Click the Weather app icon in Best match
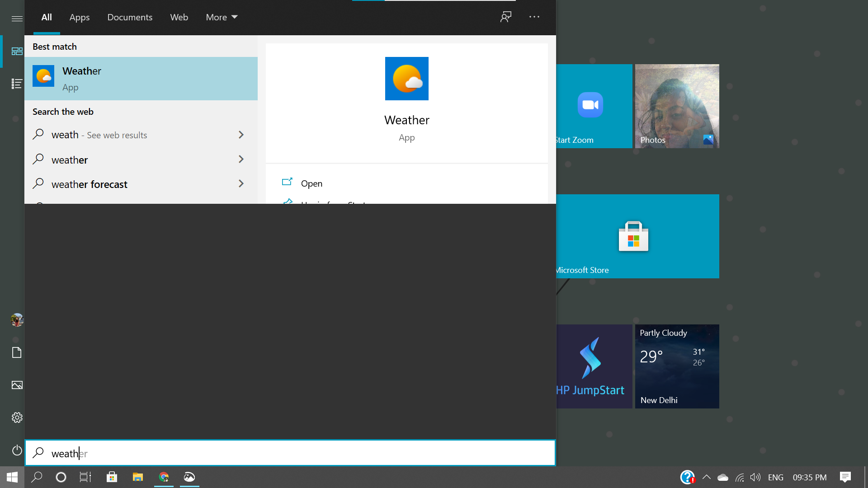This screenshot has width=868, height=488. [43, 76]
